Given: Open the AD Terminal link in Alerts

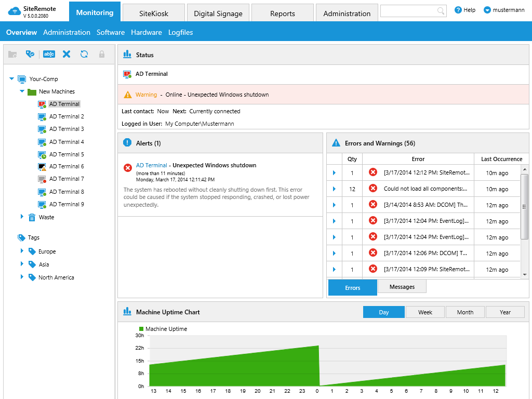Looking at the screenshot, I should pos(152,165).
